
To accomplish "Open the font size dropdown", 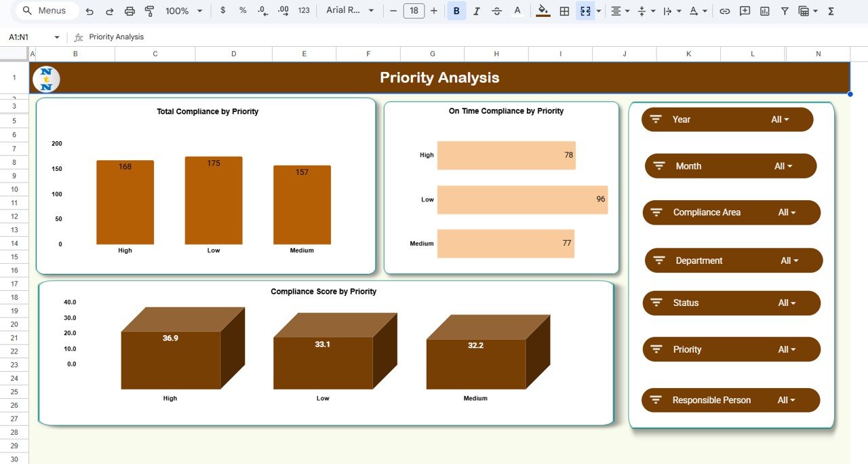I will click(414, 11).
